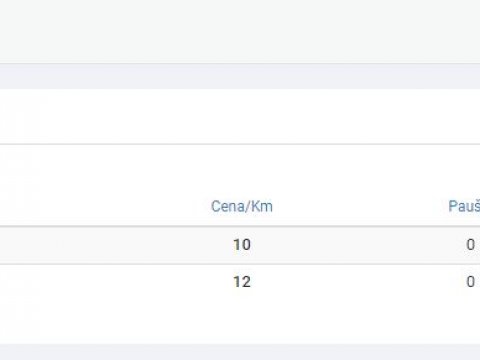Click the white panel area above the divider line
The image size is (480, 360).
tap(240, 116)
